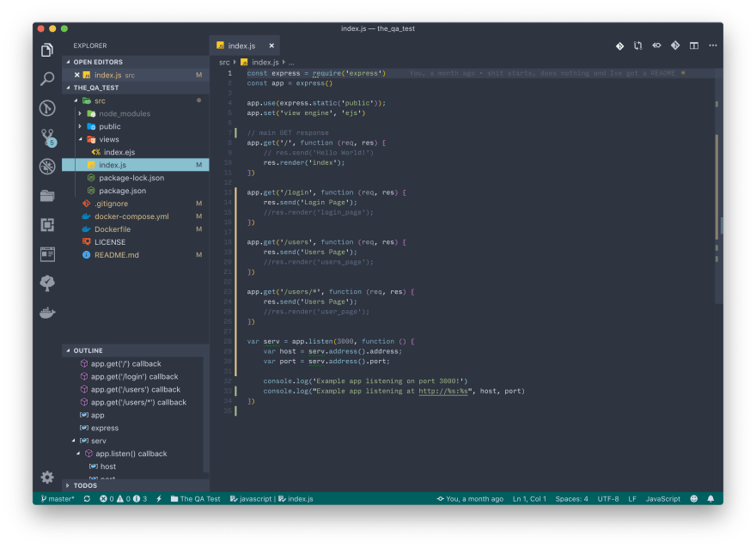Viewport: 756px width, 548px height.
Task: Click the javascript | index.js status item
Action: pyautogui.click(x=271, y=499)
